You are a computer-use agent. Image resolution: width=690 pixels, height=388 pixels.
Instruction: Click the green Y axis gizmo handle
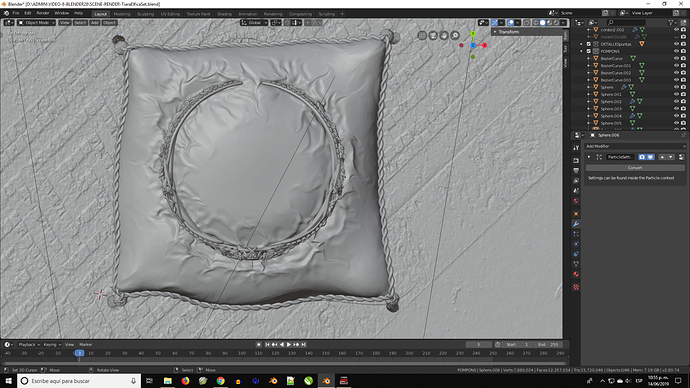tap(473, 33)
